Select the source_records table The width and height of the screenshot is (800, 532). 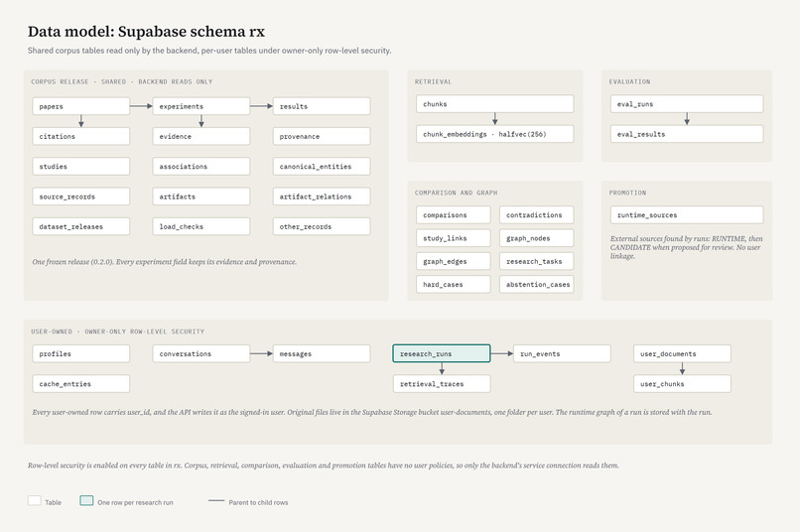tap(81, 197)
